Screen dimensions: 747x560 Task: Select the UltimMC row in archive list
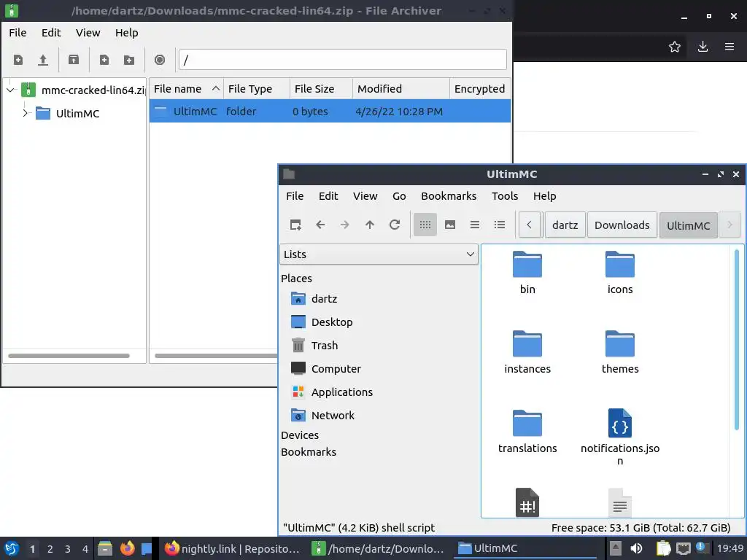click(330, 112)
